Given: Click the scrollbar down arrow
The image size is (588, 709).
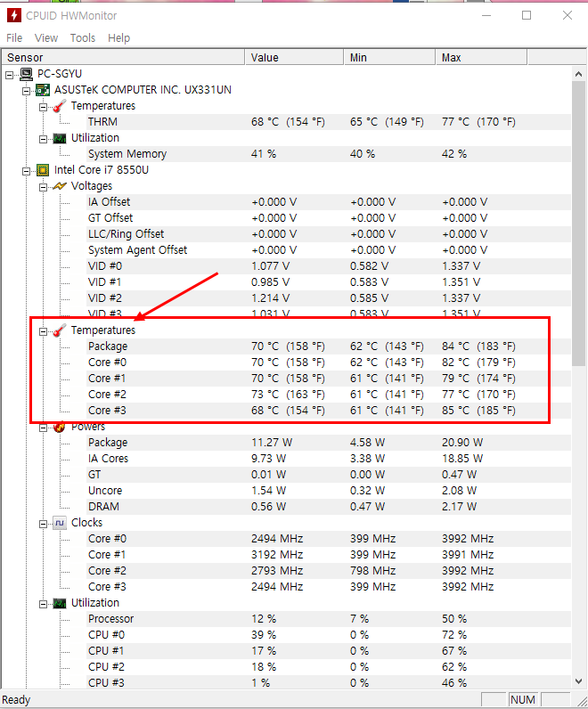Looking at the screenshot, I should 578,681.
